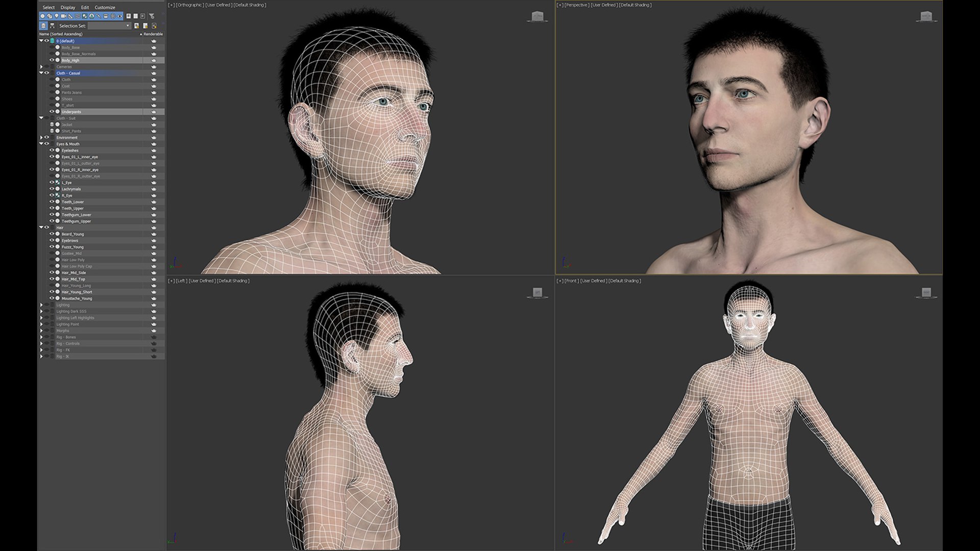Sort by Name (Sorted Ascending) column header
The height and width of the screenshot is (551, 980).
coord(61,34)
